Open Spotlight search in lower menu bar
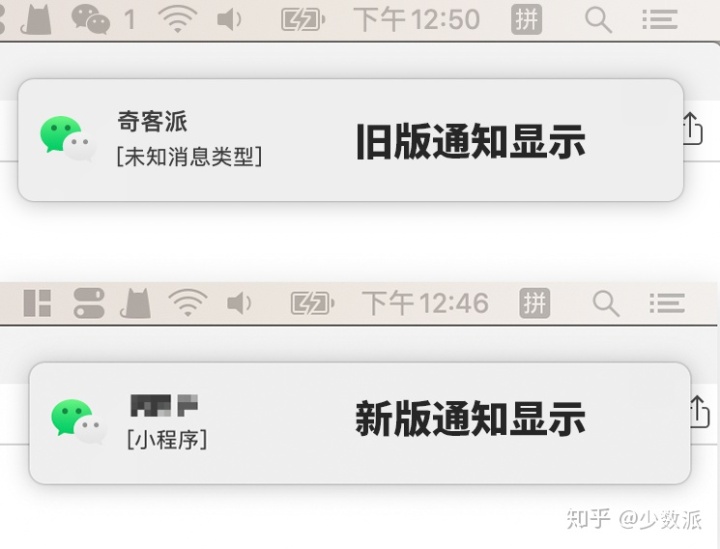 click(x=606, y=303)
